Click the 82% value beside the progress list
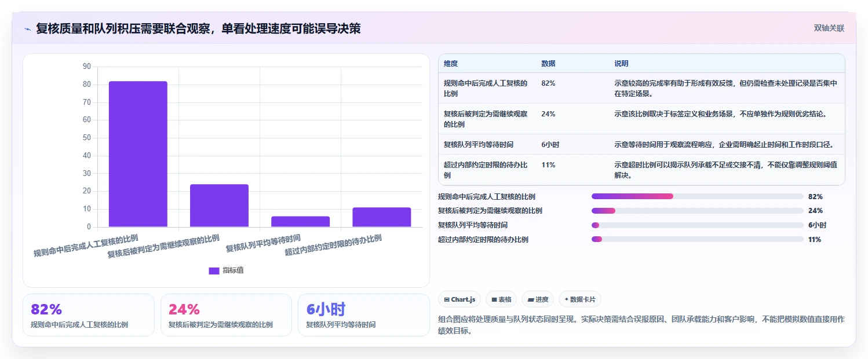868x359 pixels. (815, 197)
